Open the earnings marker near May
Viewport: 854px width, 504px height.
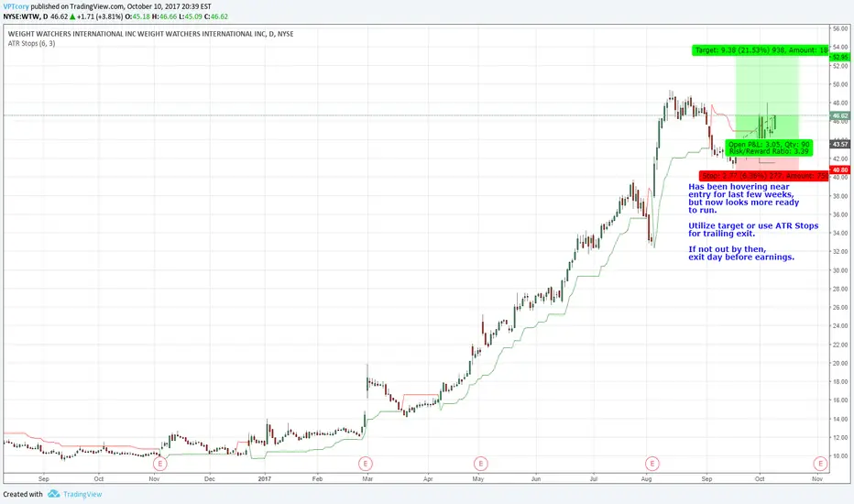click(x=480, y=464)
